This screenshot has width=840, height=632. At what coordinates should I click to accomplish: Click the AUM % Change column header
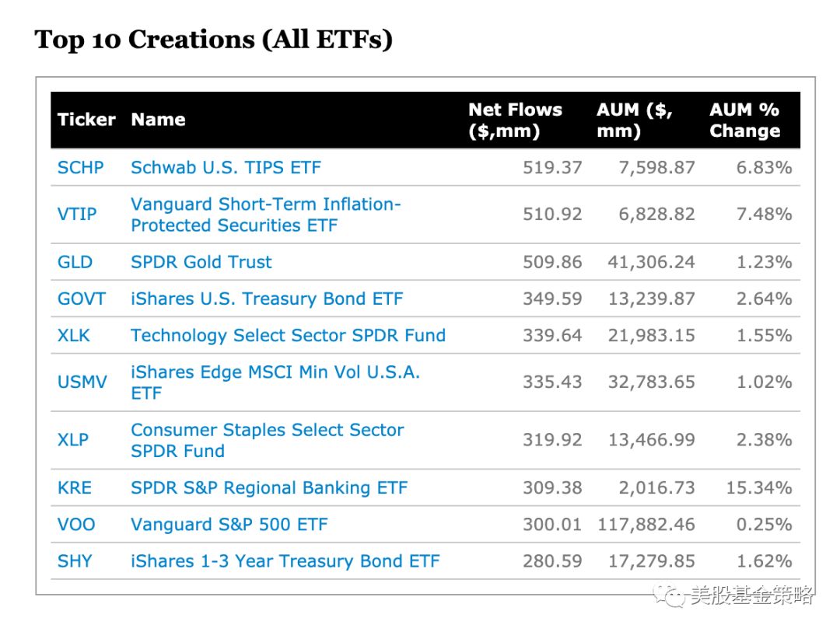point(744,120)
